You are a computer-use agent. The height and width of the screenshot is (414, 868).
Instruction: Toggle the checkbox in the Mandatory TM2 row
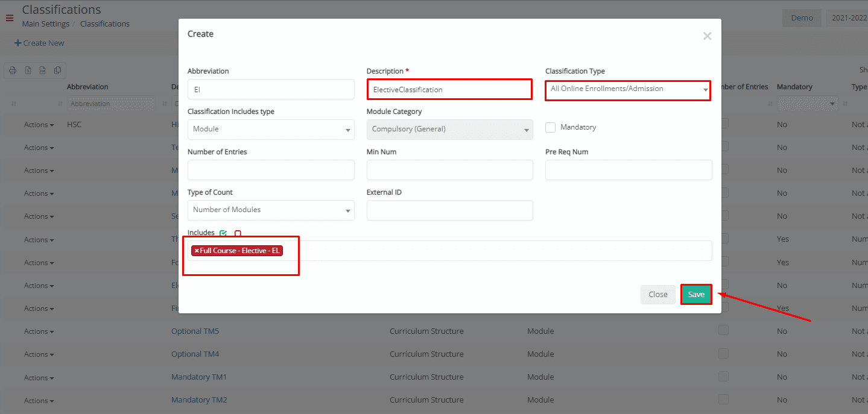point(723,399)
